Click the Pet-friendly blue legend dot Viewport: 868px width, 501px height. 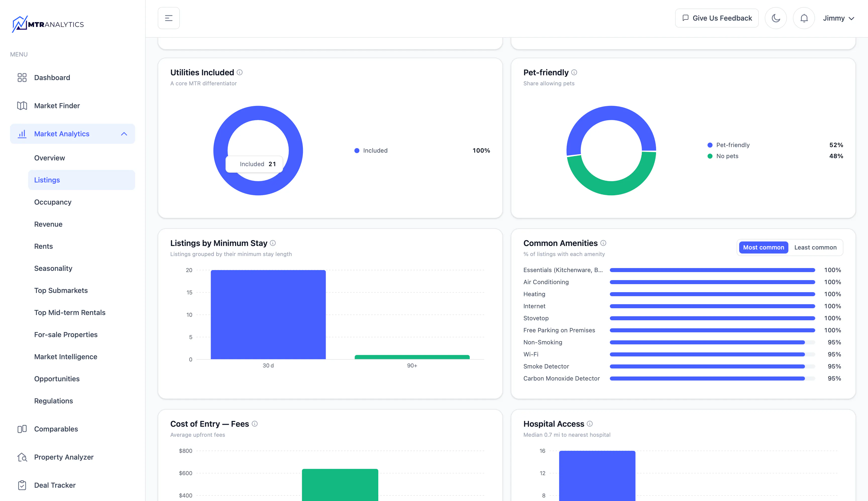coord(710,145)
